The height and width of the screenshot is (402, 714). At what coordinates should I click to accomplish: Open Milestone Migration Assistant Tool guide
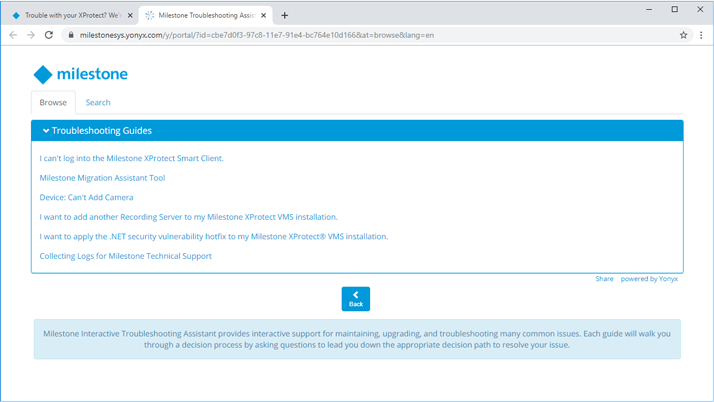(x=102, y=178)
